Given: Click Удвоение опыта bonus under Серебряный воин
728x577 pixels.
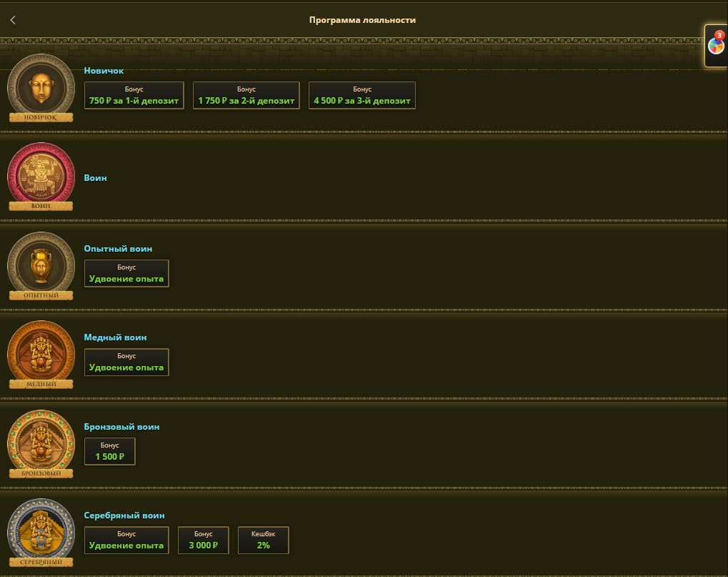Looking at the screenshot, I should 126,540.
